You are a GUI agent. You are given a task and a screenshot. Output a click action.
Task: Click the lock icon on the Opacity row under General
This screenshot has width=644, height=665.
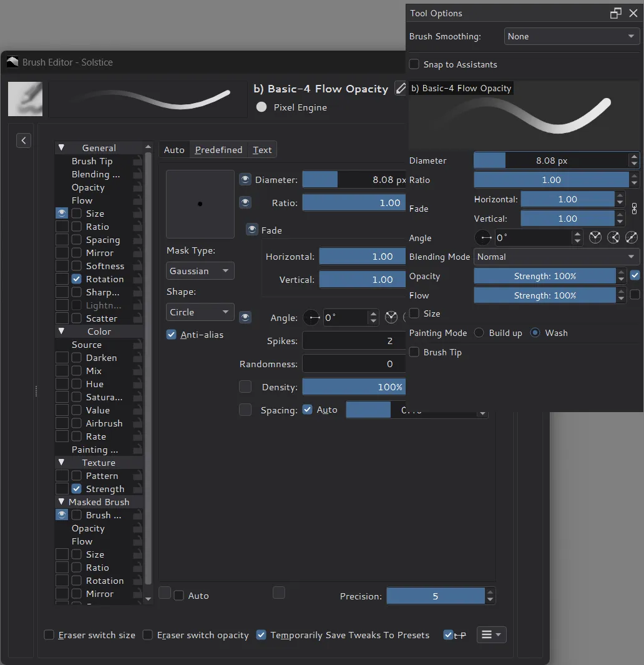[x=137, y=187]
